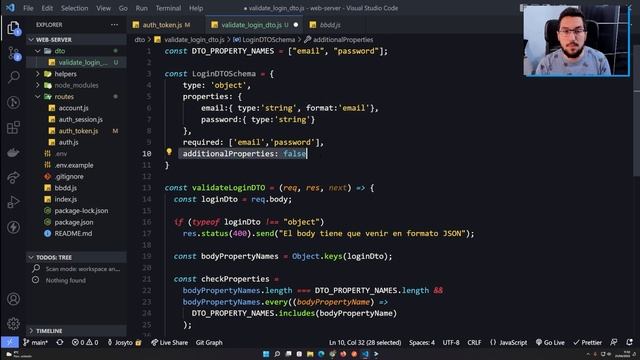Screen dimensions: 640x360
Task: Open the Thunder Client lightning icon
Action: [x=13, y=227]
